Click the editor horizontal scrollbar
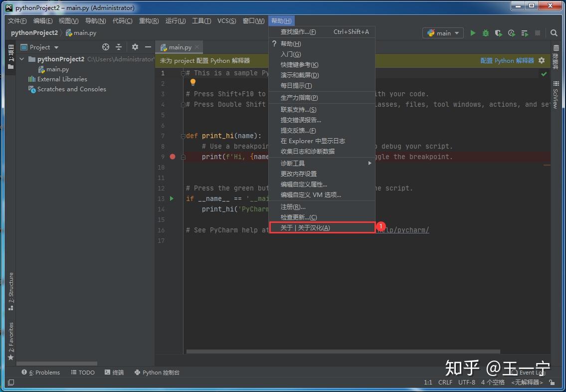This screenshot has width=566, height=392. point(343,352)
